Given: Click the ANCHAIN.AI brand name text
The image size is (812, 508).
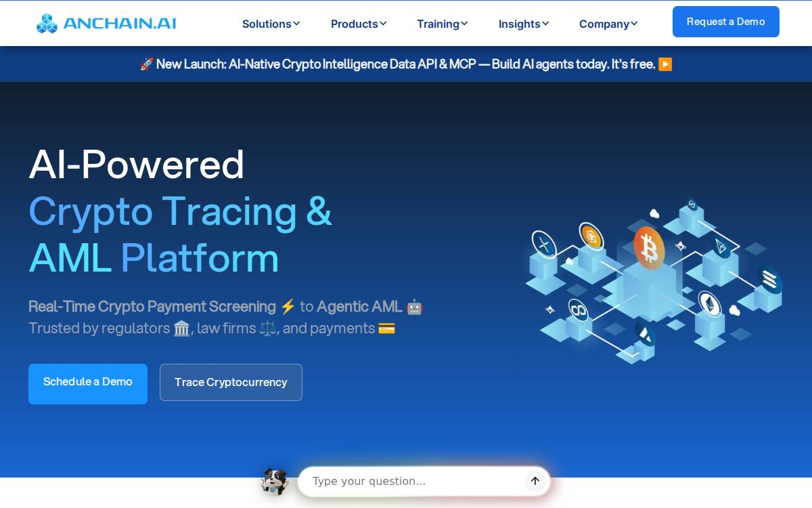Looking at the screenshot, I should [120, 23].
